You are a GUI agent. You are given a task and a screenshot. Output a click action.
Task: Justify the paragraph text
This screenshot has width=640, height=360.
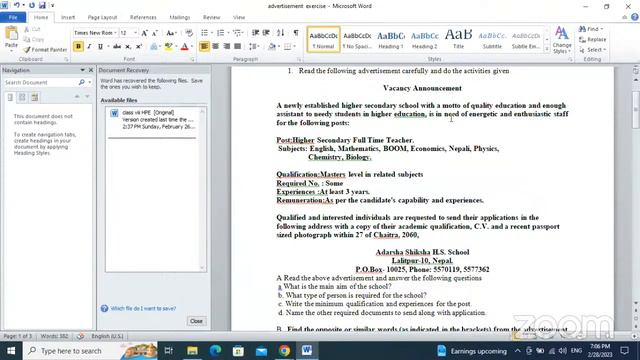tap(237, 47)
